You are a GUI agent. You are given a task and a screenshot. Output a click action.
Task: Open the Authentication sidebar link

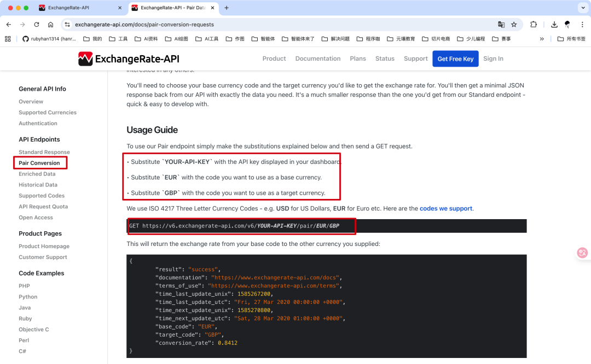point(38,124)
